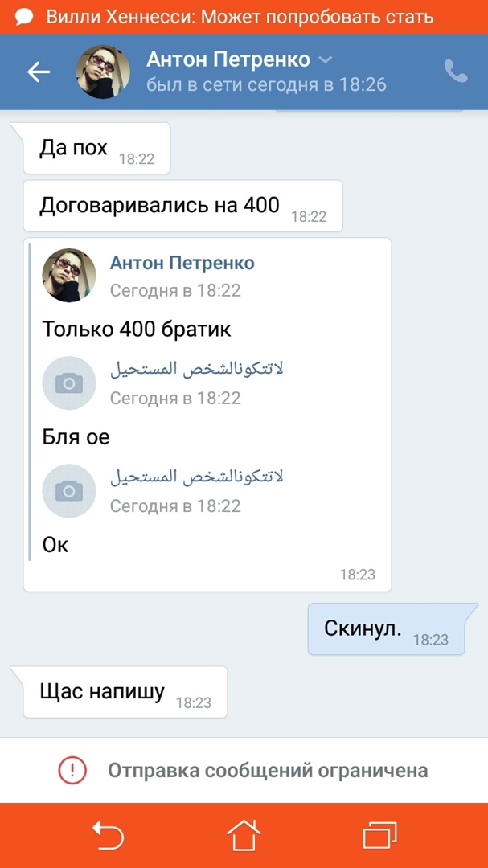Screen dimensions: 488x868
Task: Go back with the header arrow
Action: [x=39, y=72]
